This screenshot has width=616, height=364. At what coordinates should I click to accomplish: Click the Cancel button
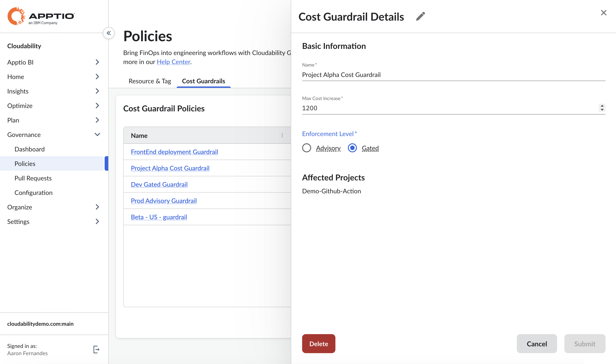[x=537, y=344]
